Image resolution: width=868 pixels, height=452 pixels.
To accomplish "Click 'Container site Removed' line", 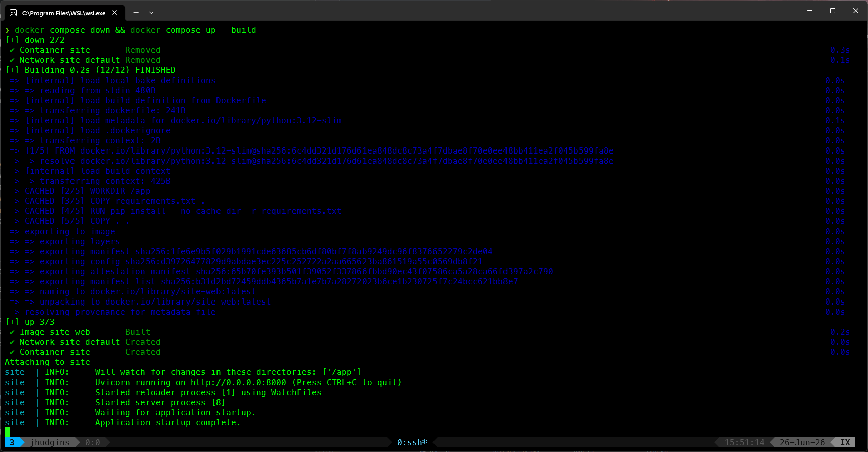I will (85, 50).
